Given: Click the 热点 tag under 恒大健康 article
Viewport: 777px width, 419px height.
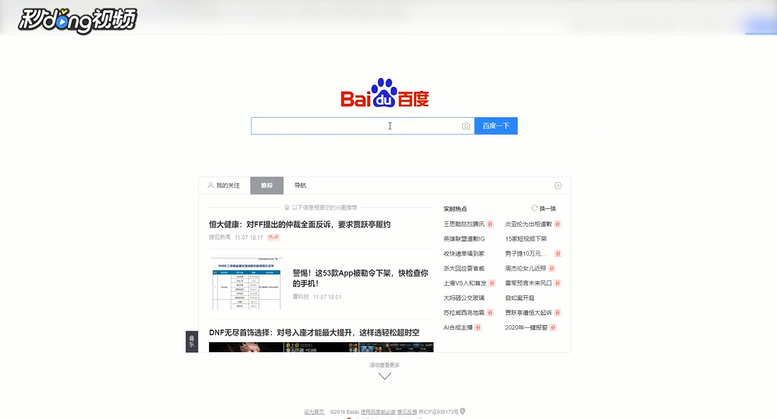Looking at the screenshot, I should [274, 237].
